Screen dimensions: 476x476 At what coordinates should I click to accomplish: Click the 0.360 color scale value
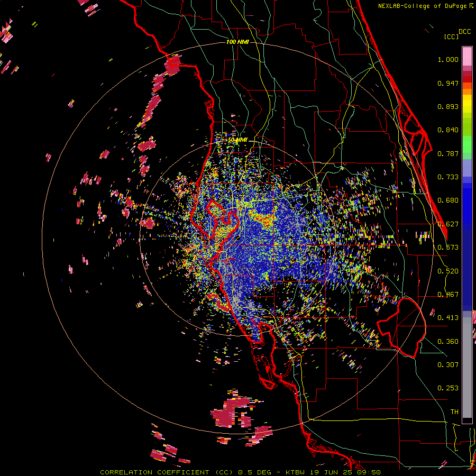coord(448,342)
